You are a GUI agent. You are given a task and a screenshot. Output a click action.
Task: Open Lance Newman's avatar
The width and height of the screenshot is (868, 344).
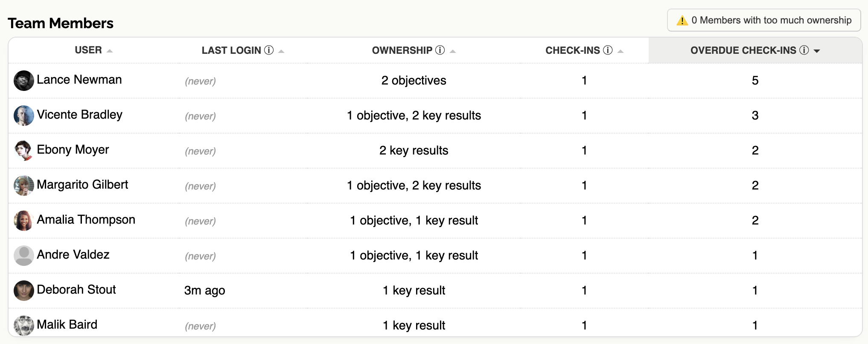coord(24,81)
